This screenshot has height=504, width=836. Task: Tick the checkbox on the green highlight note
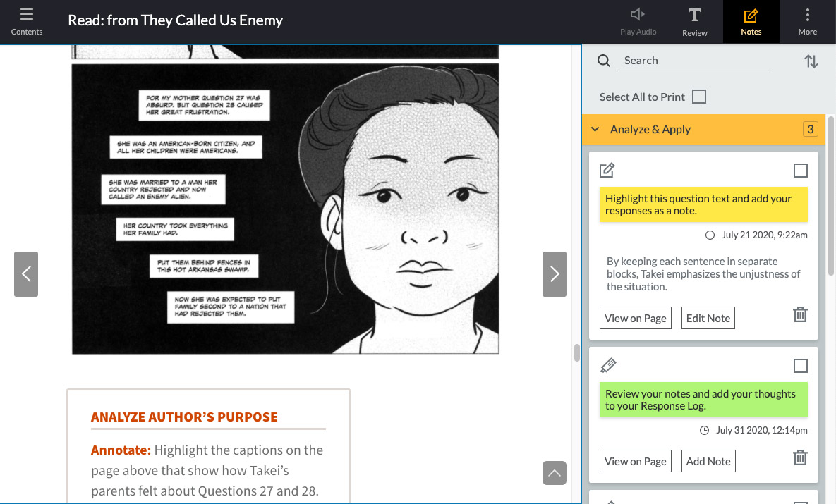[x=800, y=366]
